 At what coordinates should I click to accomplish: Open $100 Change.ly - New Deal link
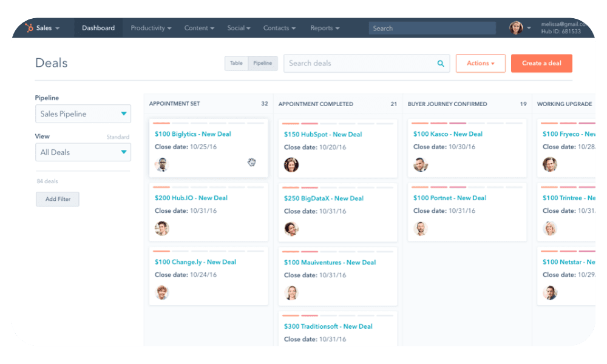[x=195, y=262]
